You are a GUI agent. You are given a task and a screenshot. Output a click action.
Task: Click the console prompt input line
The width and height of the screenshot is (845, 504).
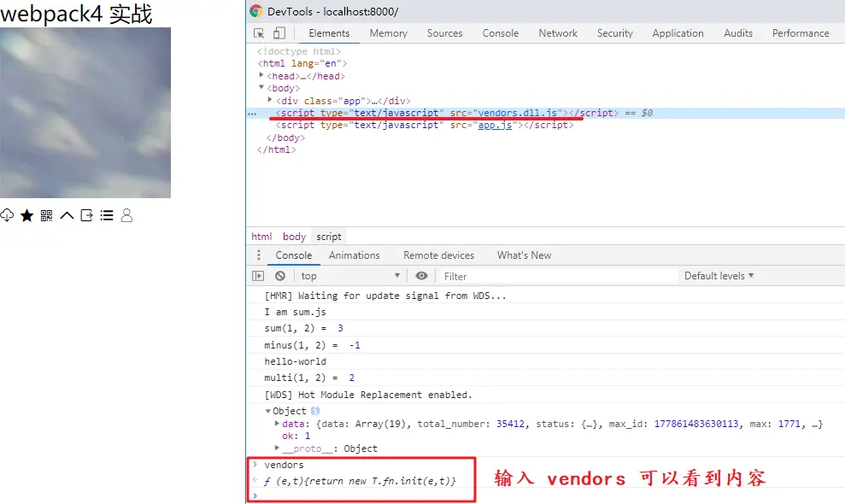click(545, 496)
